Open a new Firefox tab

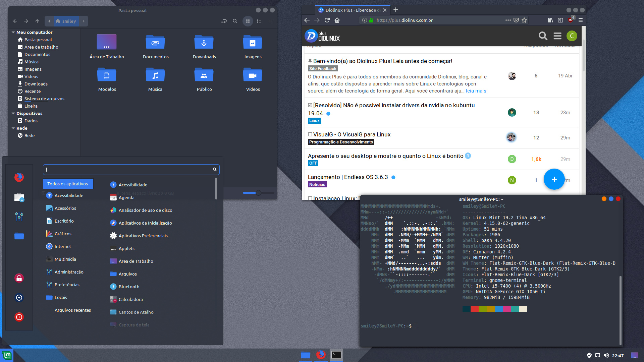[396, 10]
